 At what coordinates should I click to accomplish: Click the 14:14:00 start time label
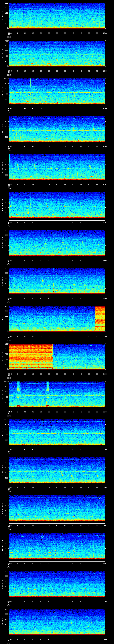click(x=9, y=33)
